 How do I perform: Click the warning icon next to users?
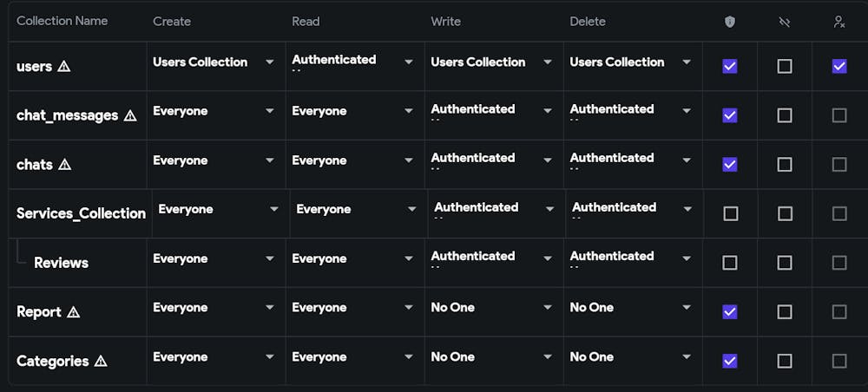click(x=63, y=67)
